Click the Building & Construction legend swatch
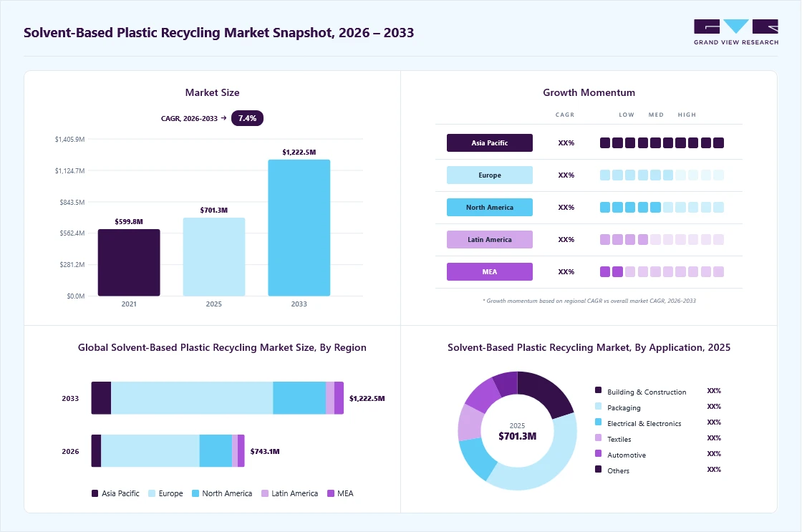Viewport: 802px width, 532px height. click(599, 390)
